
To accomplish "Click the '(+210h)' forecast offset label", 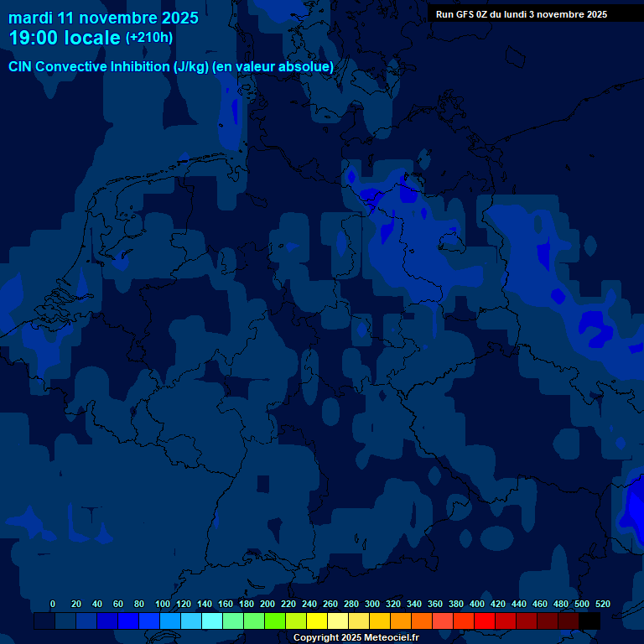I will [149, 38].
